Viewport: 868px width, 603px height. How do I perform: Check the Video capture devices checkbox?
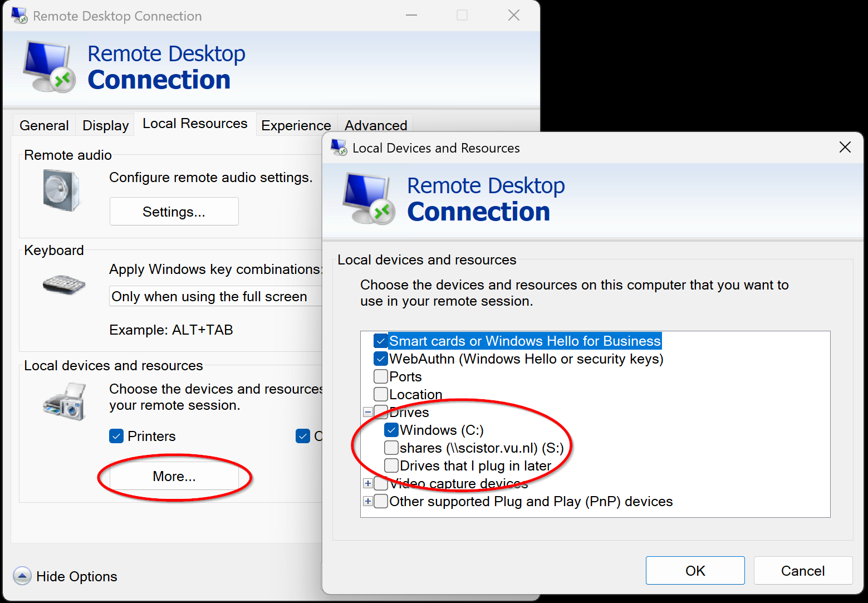[x=381, y=483]
